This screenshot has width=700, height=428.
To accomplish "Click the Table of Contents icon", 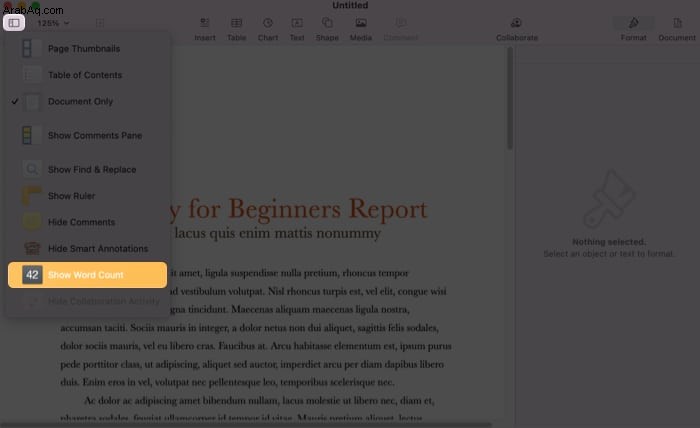I will [32, 75].
